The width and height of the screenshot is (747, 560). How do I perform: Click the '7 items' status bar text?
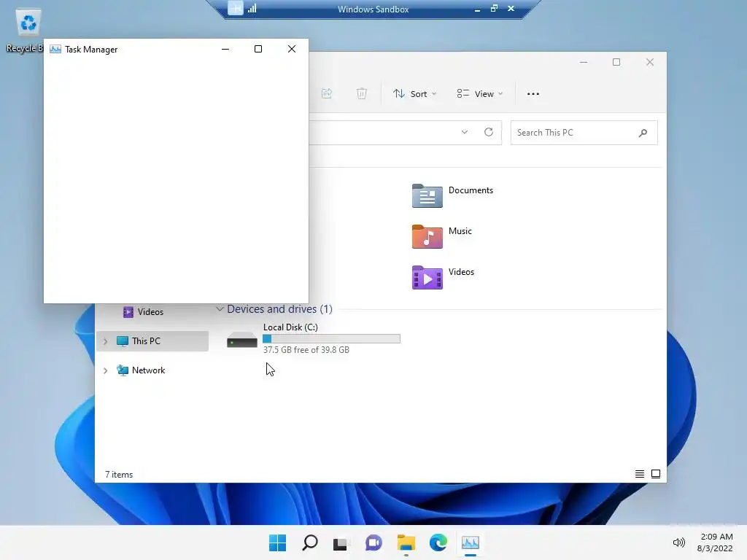tap(119, 474)
